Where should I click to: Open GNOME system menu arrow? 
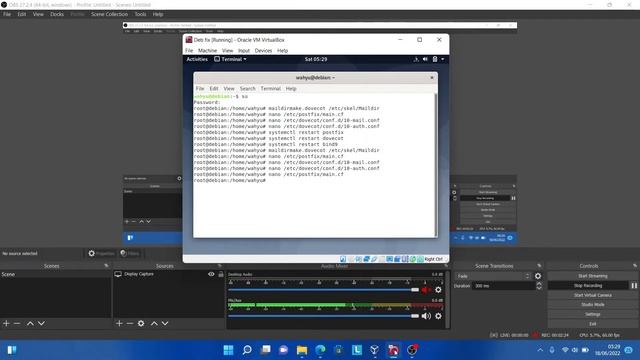[442, 59]
